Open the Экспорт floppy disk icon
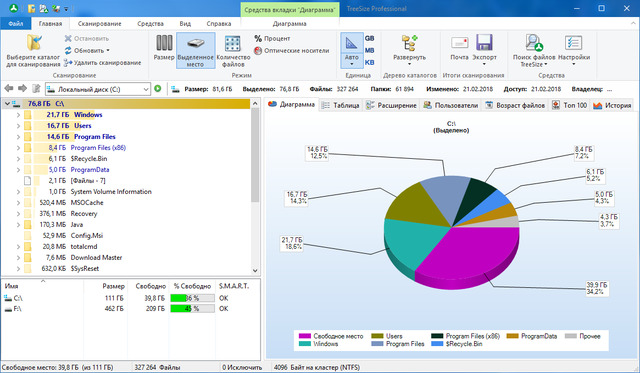The height and width of the screenshot is (373, 640). point(484,42)
